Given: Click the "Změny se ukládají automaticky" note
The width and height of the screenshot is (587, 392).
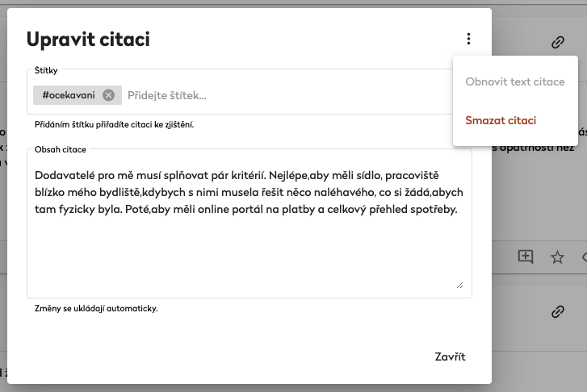Looking at the screenshot, I should [96, 308].
